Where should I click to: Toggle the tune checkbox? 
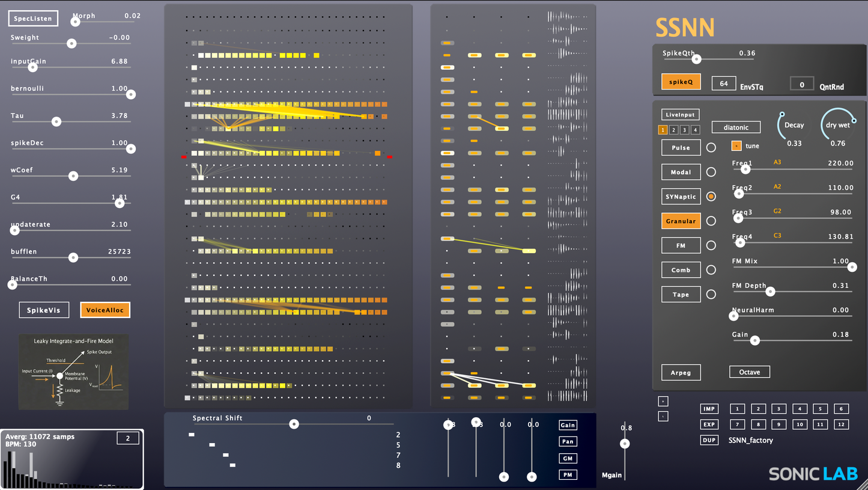click(736, 145)
